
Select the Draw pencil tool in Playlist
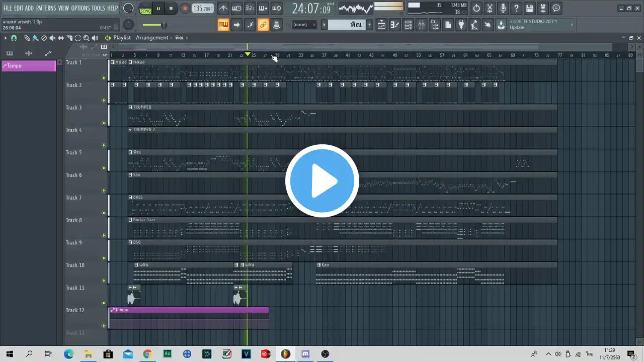point(27,38)
